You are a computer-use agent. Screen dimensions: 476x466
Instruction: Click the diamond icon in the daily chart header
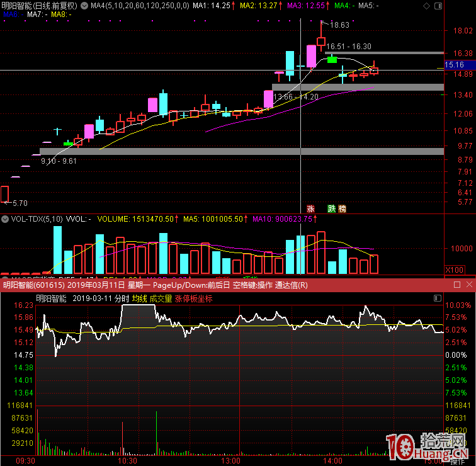[x=426, y=6]
